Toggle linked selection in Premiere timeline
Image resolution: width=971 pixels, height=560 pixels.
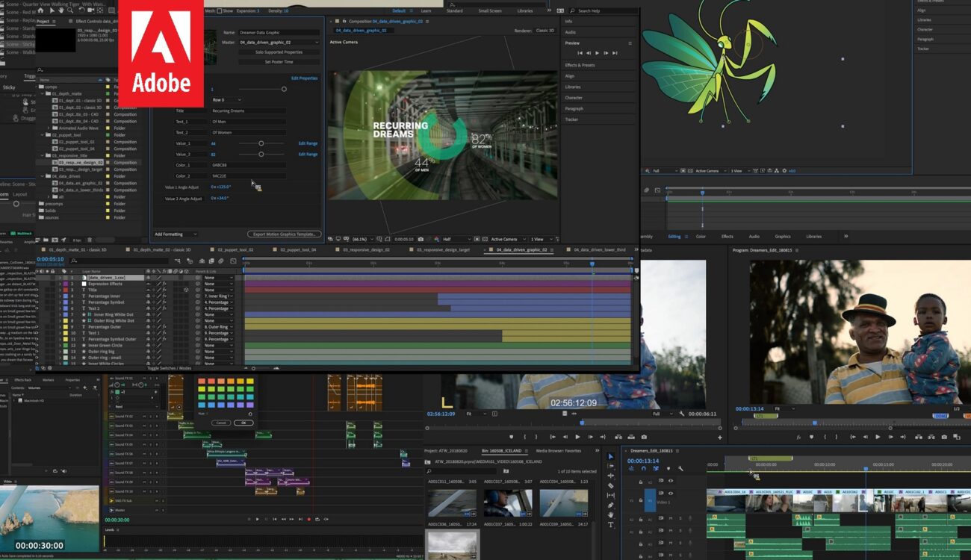[x=655, y=469]
